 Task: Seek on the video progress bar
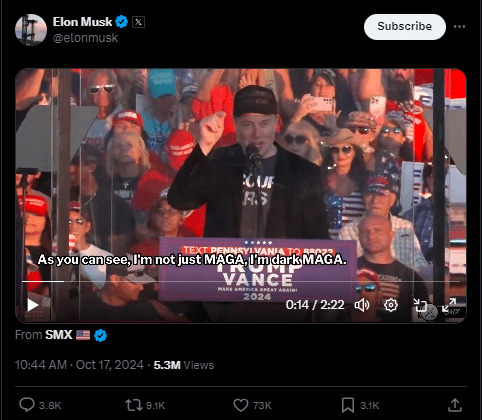coord(241,281)
